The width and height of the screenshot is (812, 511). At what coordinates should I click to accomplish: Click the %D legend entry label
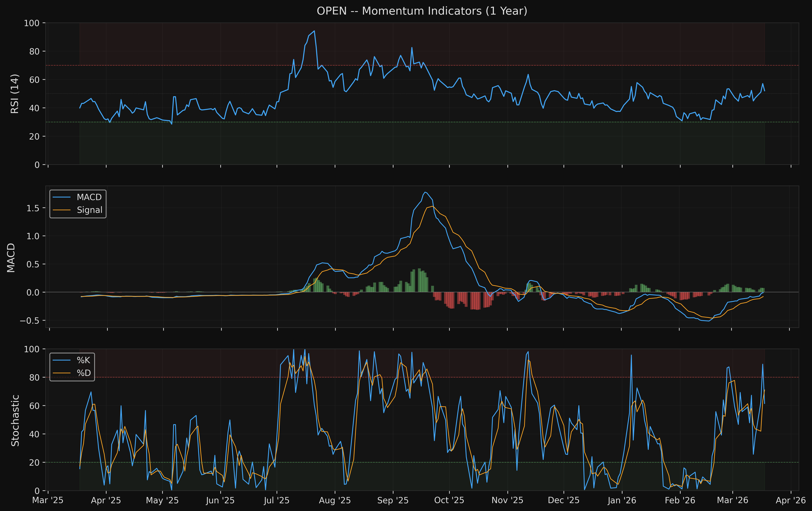(84, 373)
